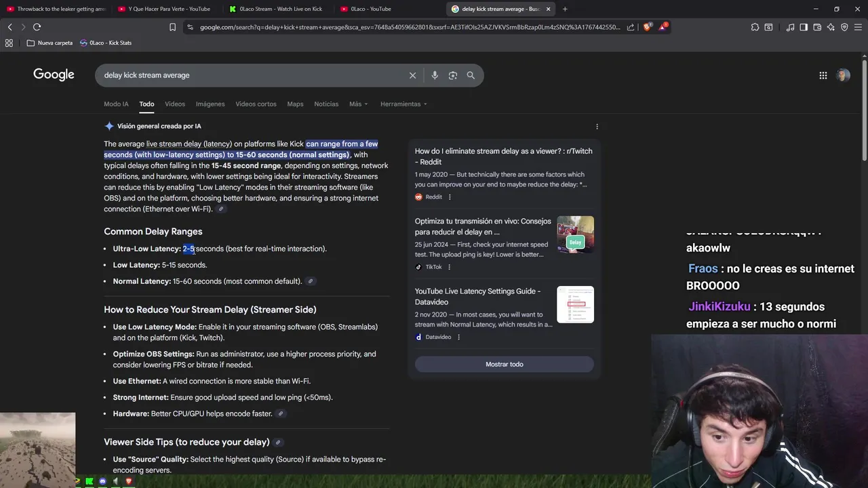Reload the current page

pyautogui.click(x=37, y=27)
